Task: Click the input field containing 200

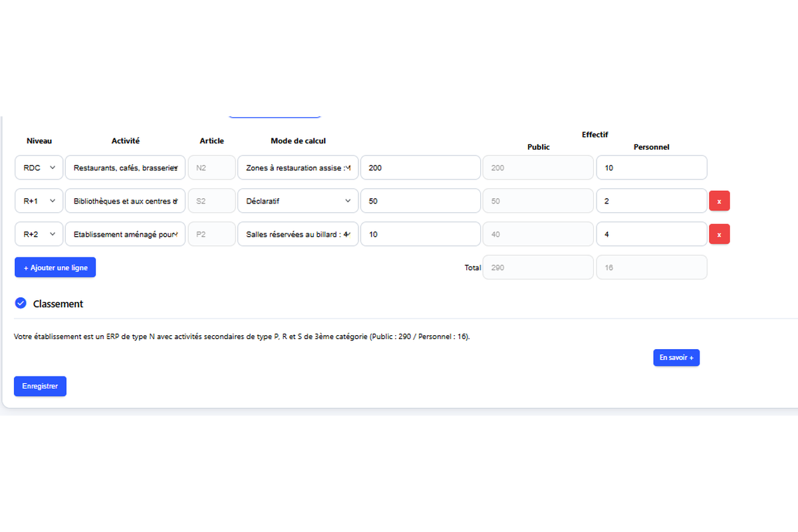Action: pos(420,168)
